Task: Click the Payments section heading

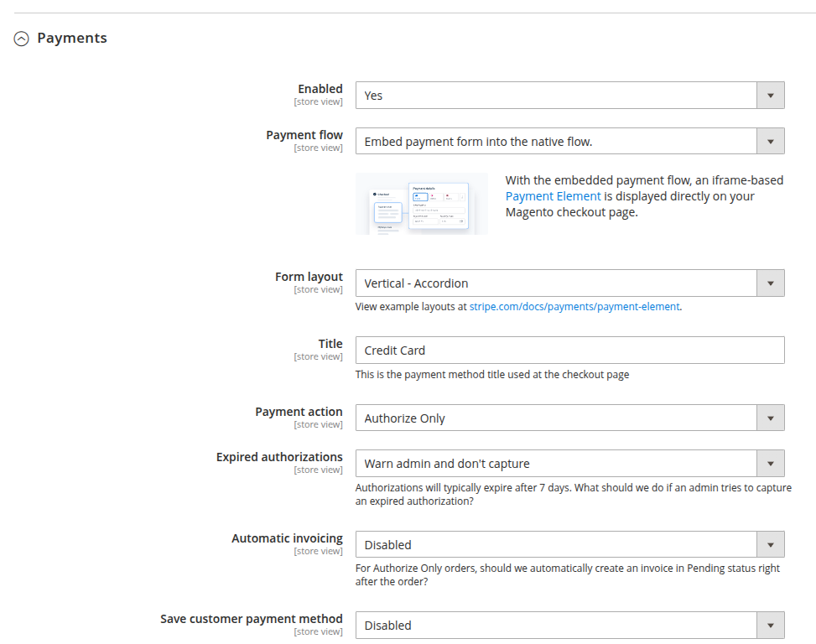Action: (x=72, y=38)
